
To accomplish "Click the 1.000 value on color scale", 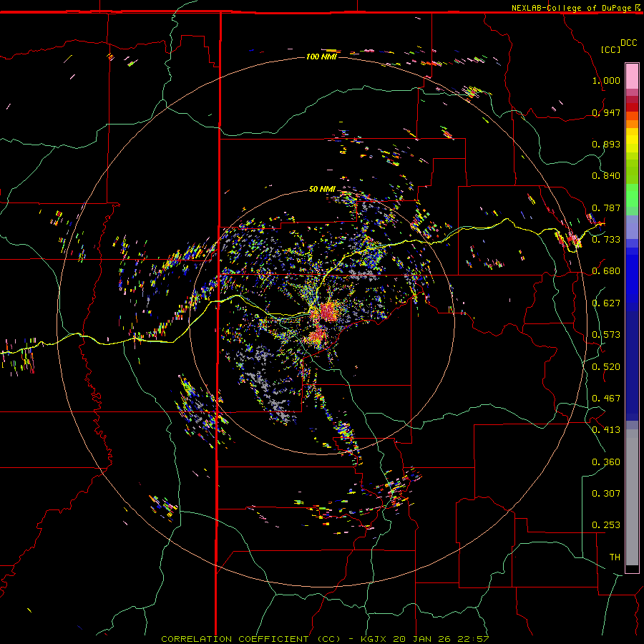I will 606,80.
